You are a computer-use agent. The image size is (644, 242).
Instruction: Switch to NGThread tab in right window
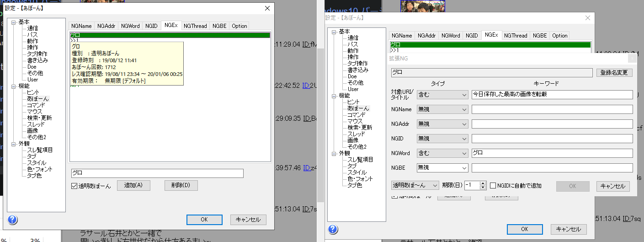pyautogui.click(x=516, y=36)
